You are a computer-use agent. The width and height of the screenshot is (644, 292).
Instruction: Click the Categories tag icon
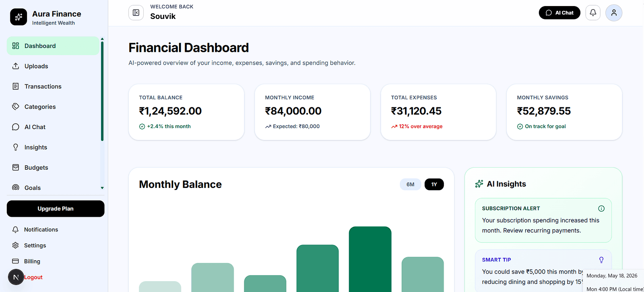pos(16,107)
